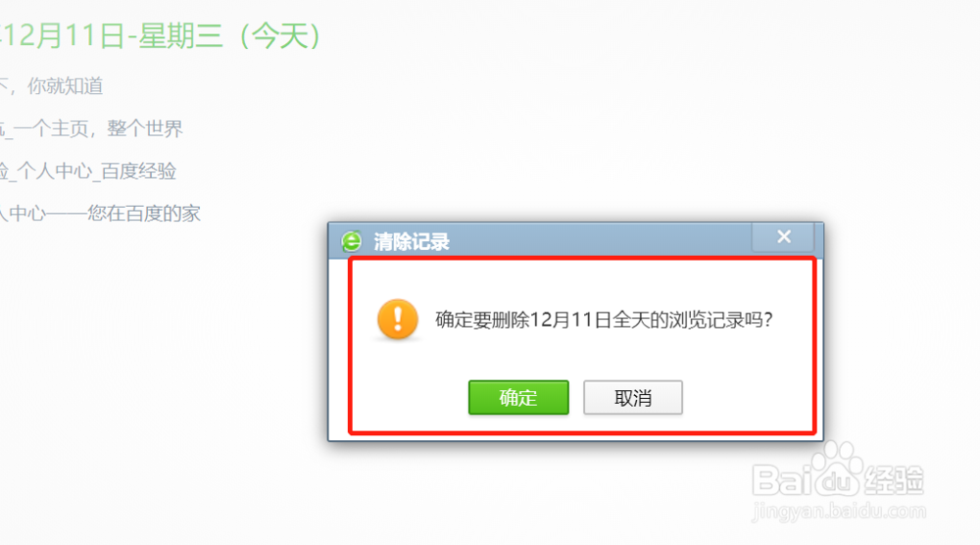Confirm deletion with the green 确定 button

click(x=518, y=398)
